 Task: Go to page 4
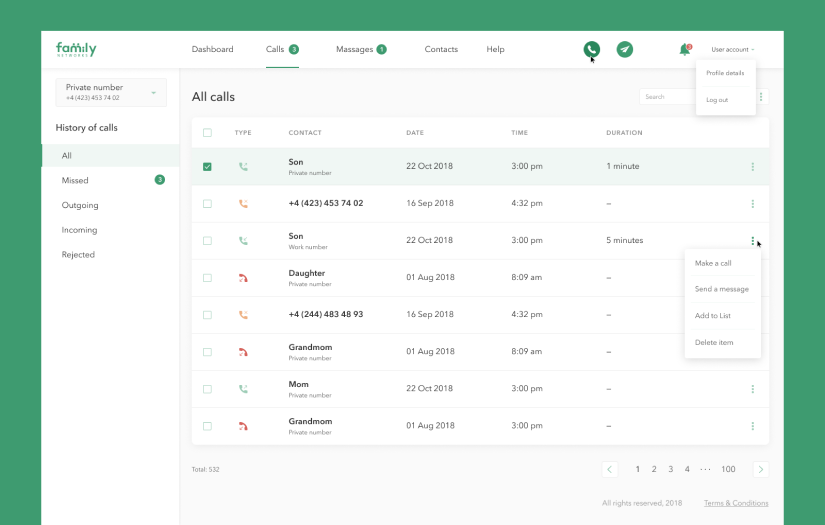click(687, 469)
